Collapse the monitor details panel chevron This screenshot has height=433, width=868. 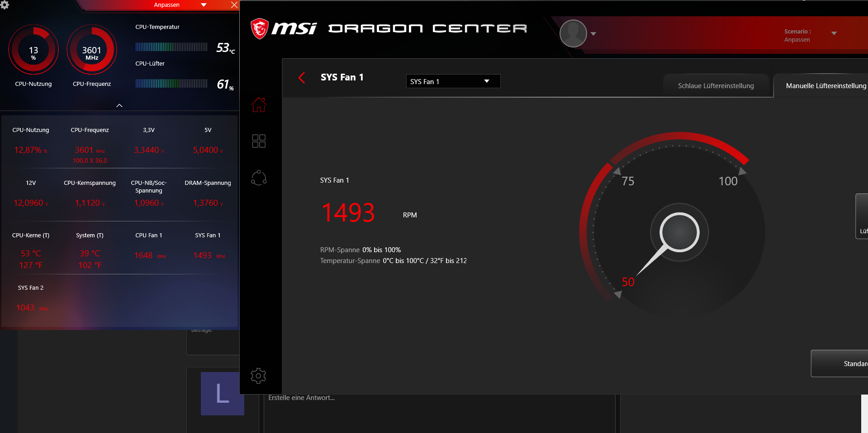pos(119,105)
